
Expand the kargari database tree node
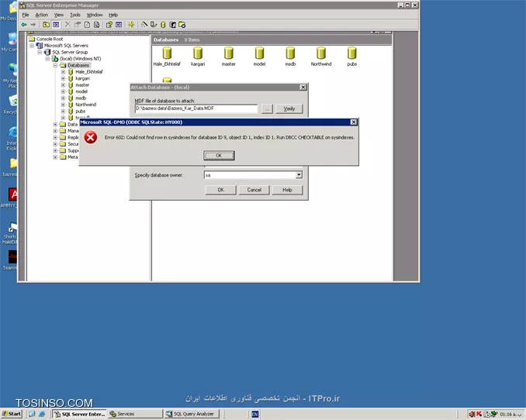pyautogui.click(x=63, y=78)
